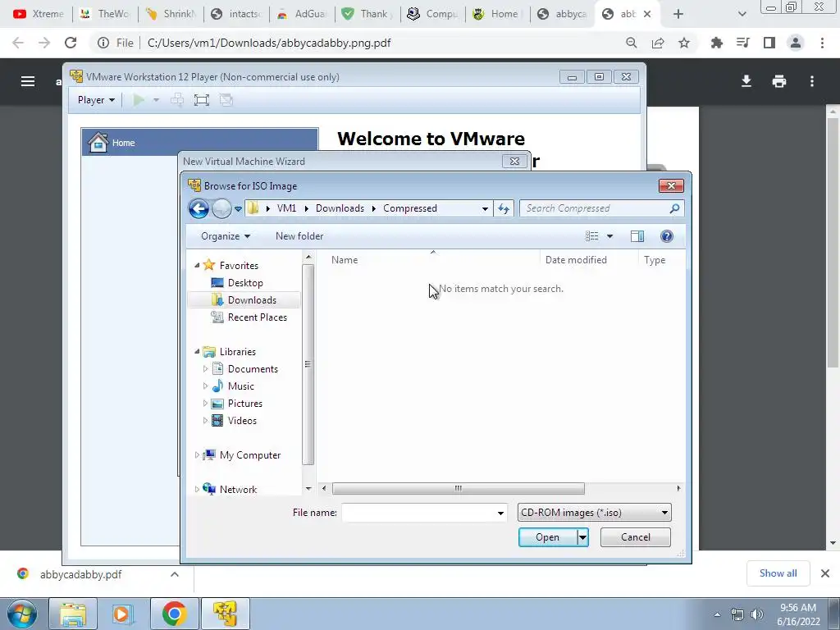Click the Compressed breadcrumb segment
840x630 pixels.
(410, 208)
